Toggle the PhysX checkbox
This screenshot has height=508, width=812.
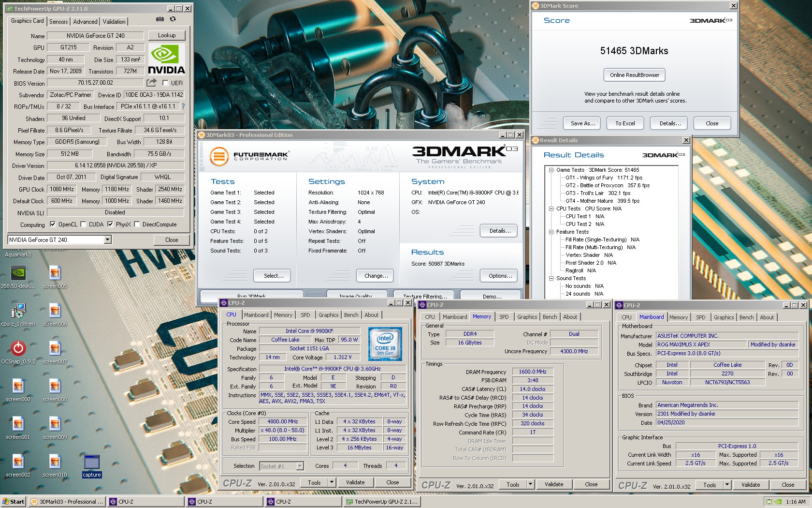pos(110,224)
